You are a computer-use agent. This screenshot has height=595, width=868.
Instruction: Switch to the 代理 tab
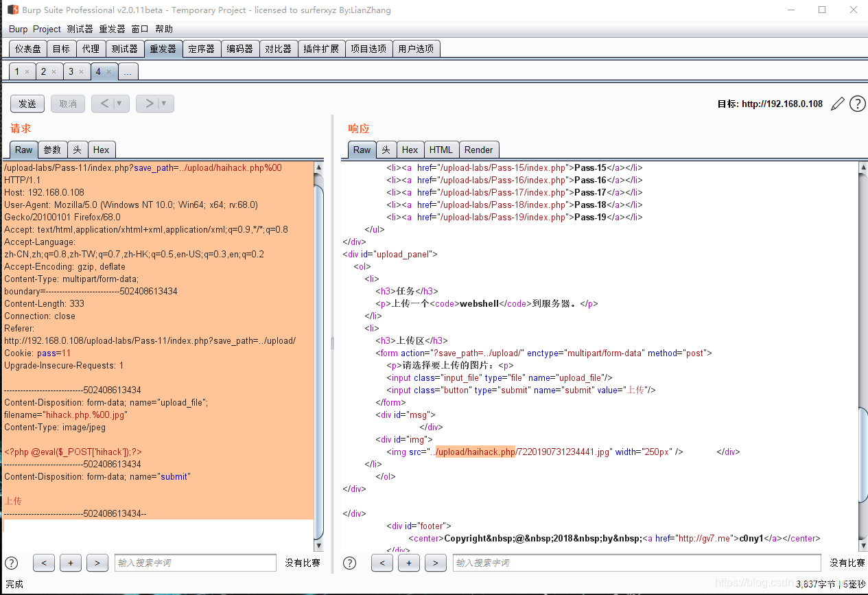point(91,49)
